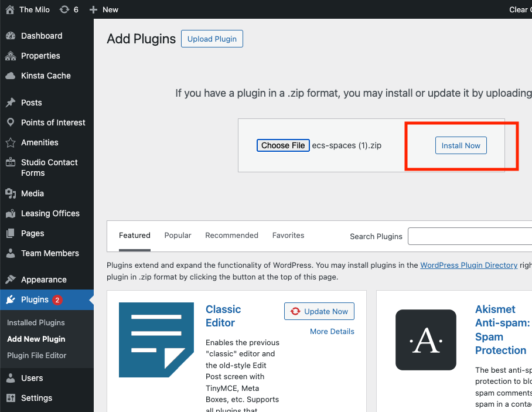Click the Team Members person icon
The width and height of the screenshot is (532, 412).
[11, 253]
